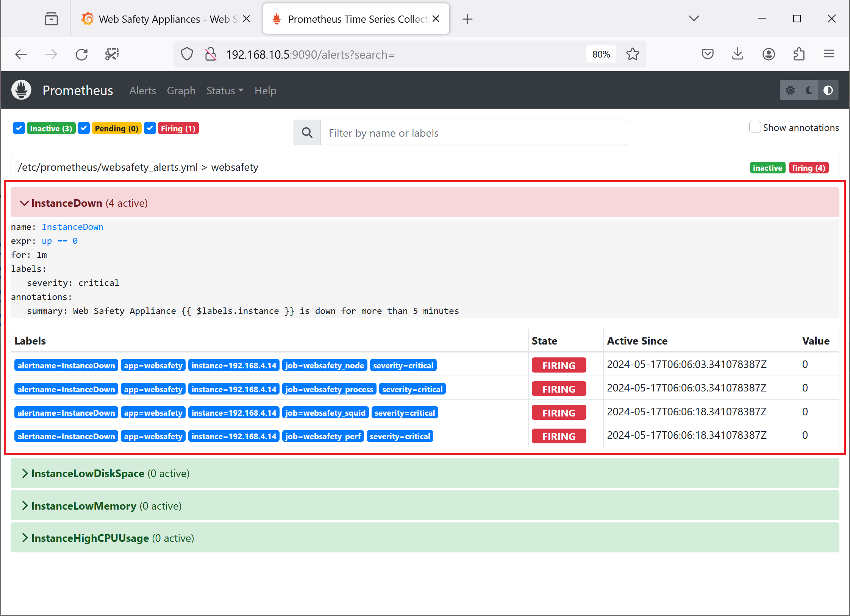Click the Prometheus flame logo icon
The image size is (850, 616).
pos(21,90)
